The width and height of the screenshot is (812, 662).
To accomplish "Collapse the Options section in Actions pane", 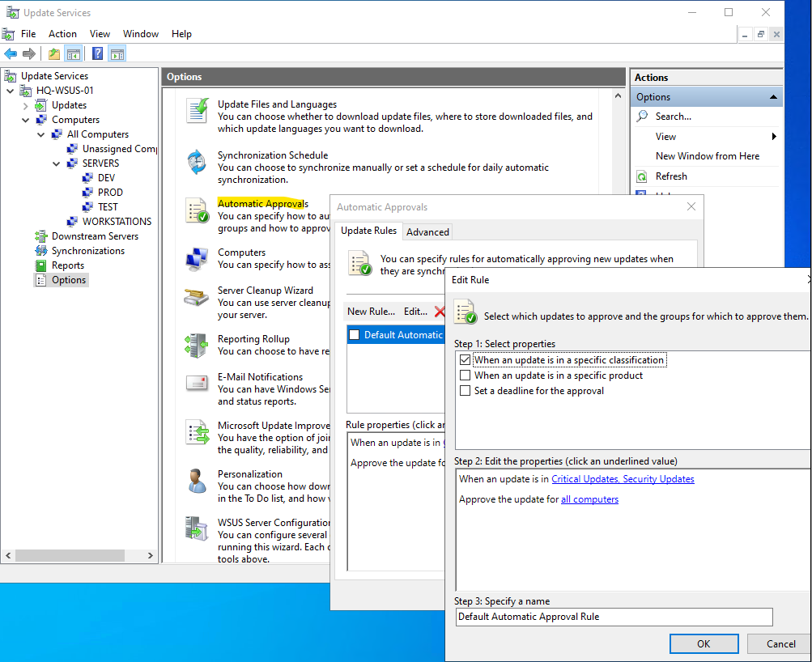I will (x=773, y=97).
